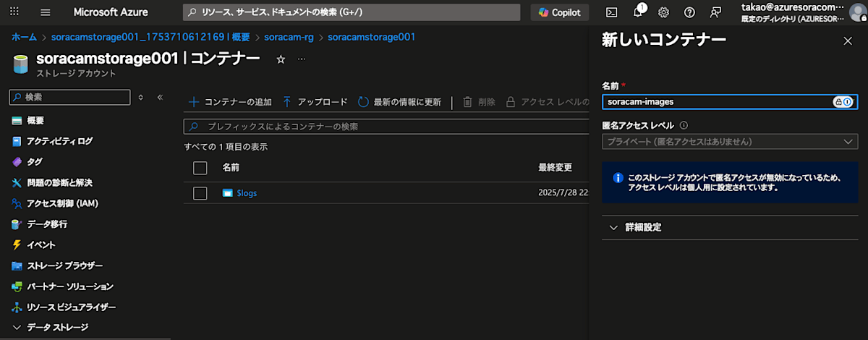Check the $logs row checkbox
The image size is (868, 340).
coord(200,193)
